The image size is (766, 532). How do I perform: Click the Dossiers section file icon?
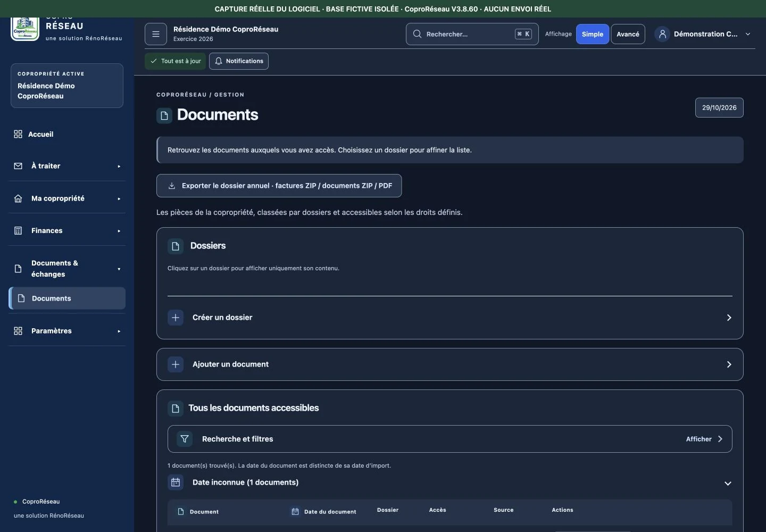tap(176, 246)
